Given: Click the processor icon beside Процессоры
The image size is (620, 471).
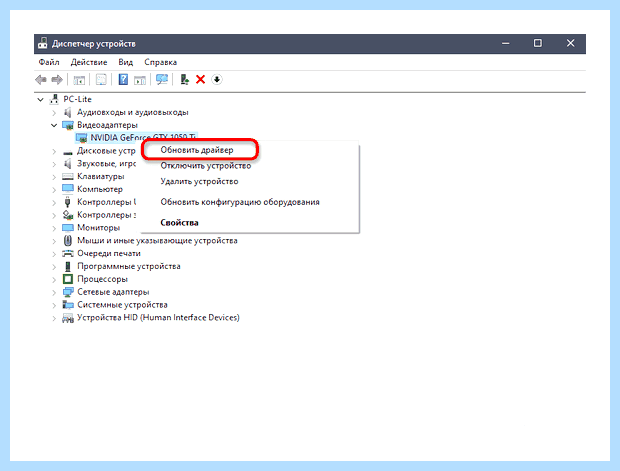Looking at the screenshot, I should coord(68,279).
